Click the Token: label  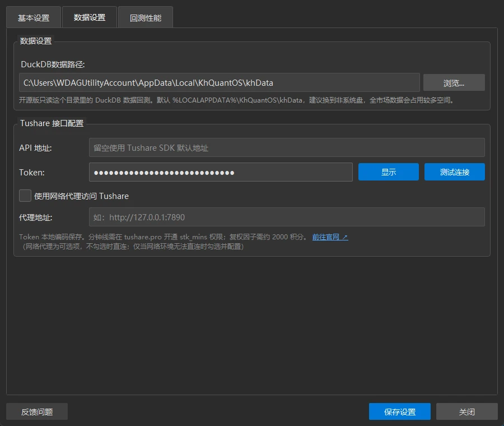pyautogui.click(x=32, y=173)
